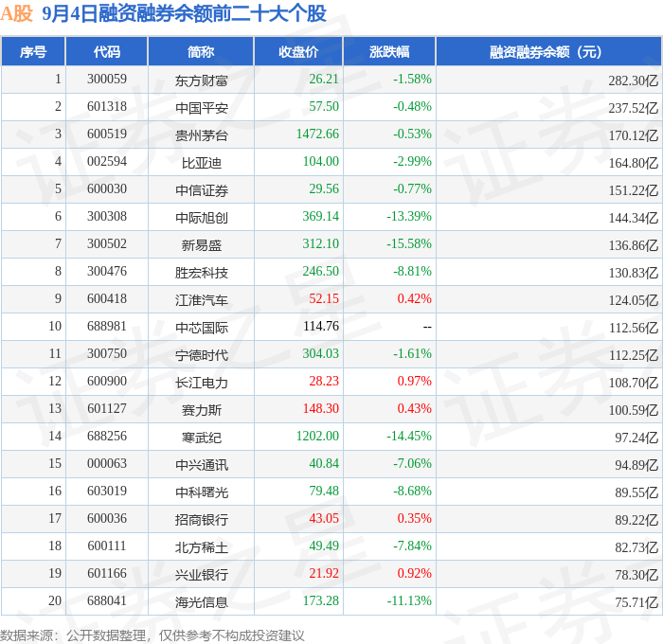Click the 收盘价 column header
663x644 pixels.
tap(298, 51)
